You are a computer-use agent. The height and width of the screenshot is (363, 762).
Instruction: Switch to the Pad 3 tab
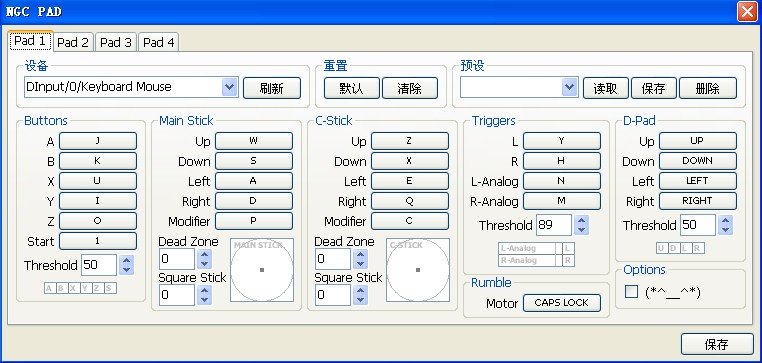point(116,42)
